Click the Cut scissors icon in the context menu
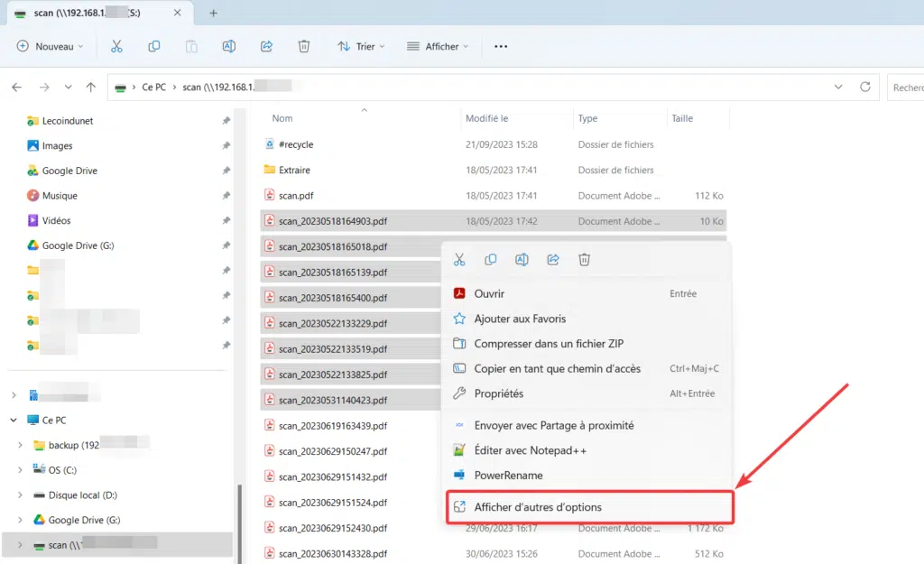Image resolution: width=924 pixels, height=564 pixels. click(x=459, y=260)
